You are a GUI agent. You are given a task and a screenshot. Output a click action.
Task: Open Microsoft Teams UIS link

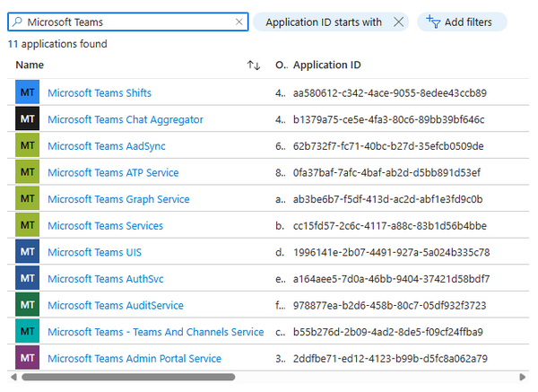[x=94, y=252]
